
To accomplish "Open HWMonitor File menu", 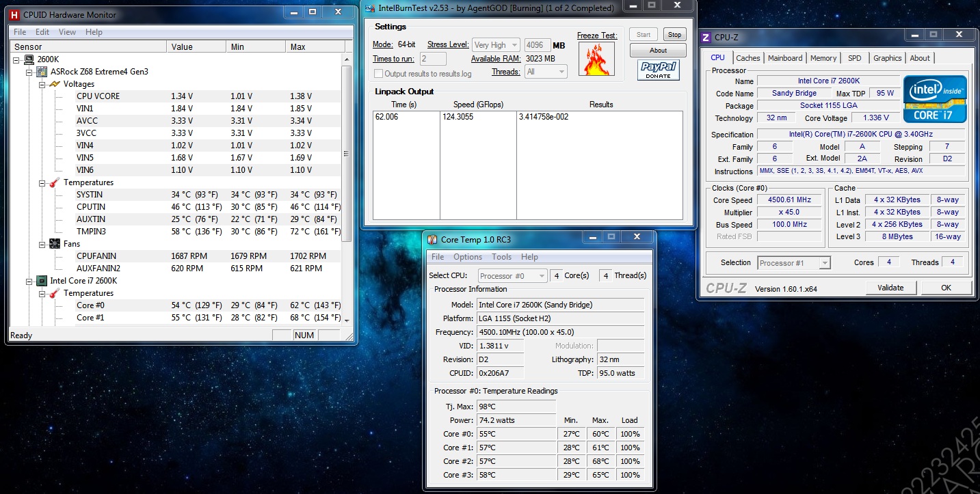I will (20, 32).
